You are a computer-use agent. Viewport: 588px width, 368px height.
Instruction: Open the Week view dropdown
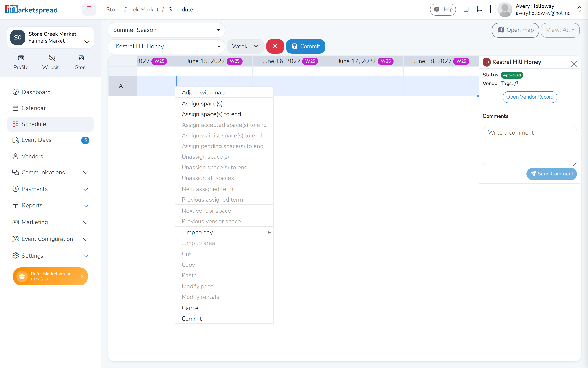(x=245, y=46)
